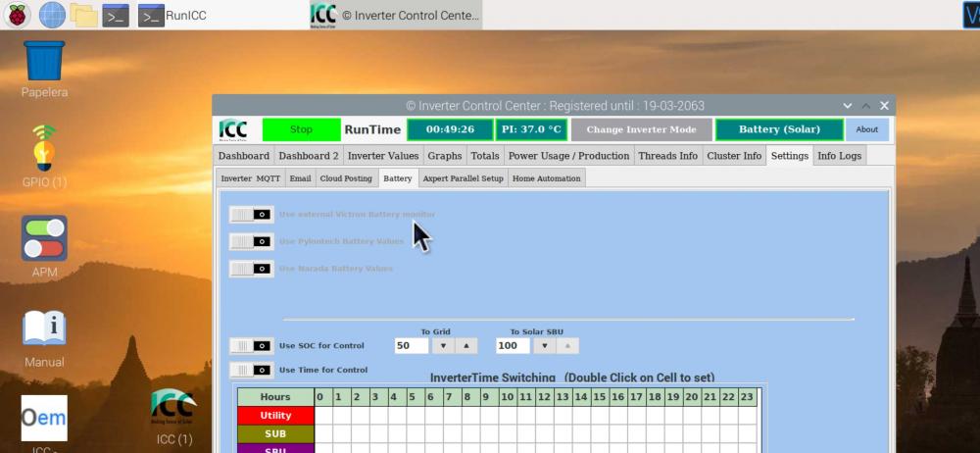This screenshot has width=980, height=453.
Task: Click the PI: 37.0 °C temperature readout
Action: coord(532,129)
